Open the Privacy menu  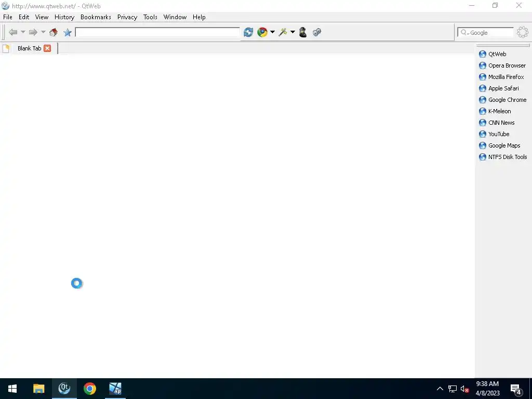pos(127,17)
